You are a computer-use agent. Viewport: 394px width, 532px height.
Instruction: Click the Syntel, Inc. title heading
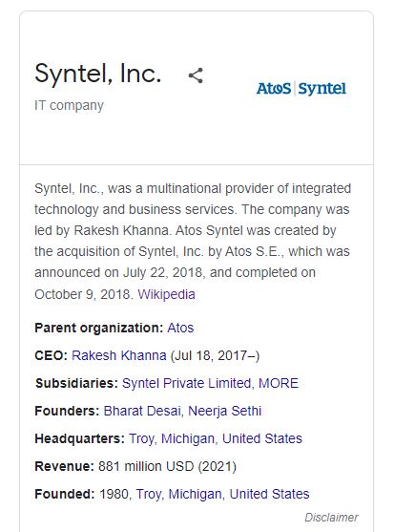pos(98,74)
